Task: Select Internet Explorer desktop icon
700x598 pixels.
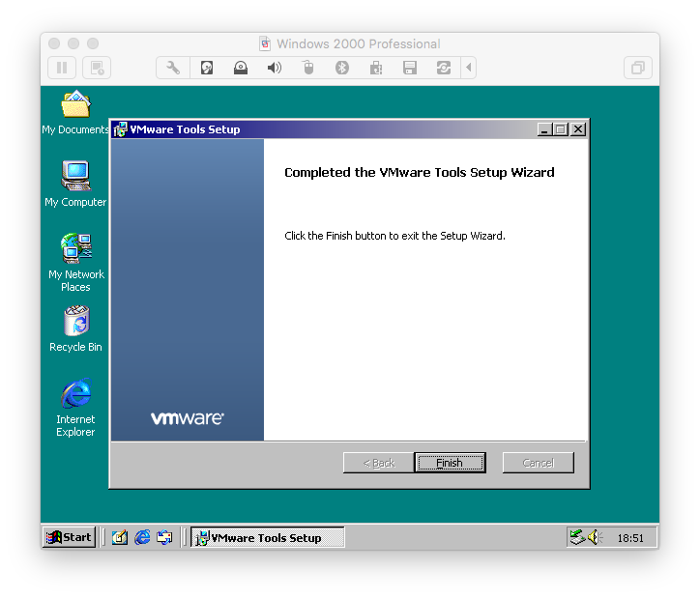Action: [x=75, y=408]
